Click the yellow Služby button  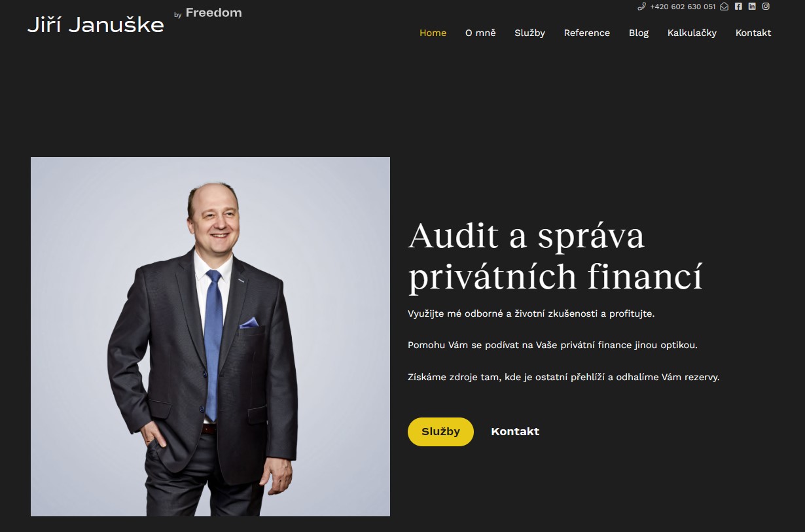coord(440,432)
